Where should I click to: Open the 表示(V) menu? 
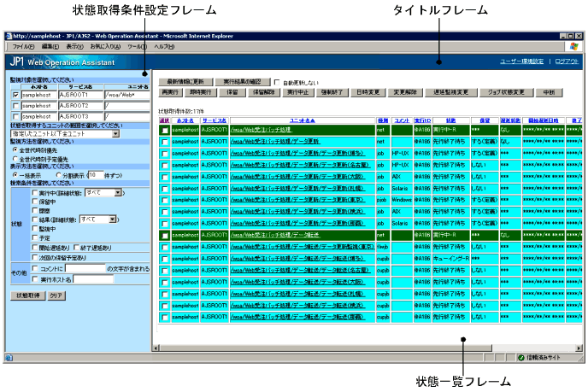coord(74,46)
